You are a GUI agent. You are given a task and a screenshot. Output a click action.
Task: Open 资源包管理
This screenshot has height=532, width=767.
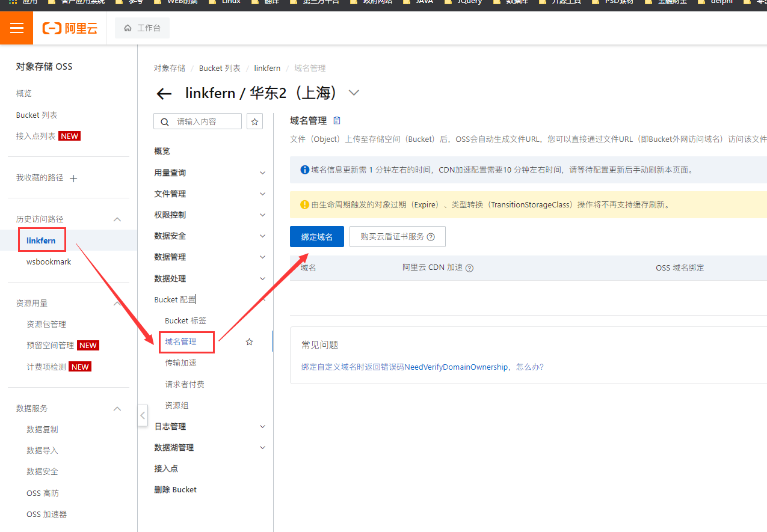click(x=46, y=325)
